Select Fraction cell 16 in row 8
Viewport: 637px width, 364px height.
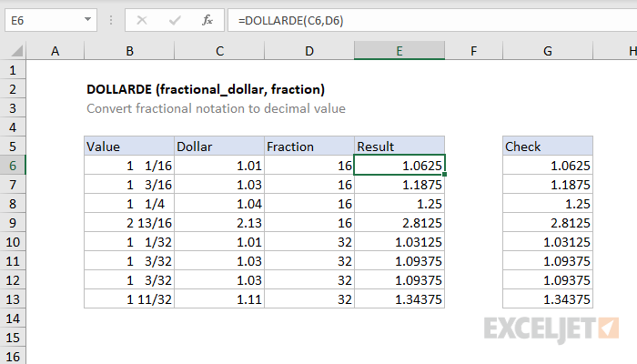coord(309,204)
